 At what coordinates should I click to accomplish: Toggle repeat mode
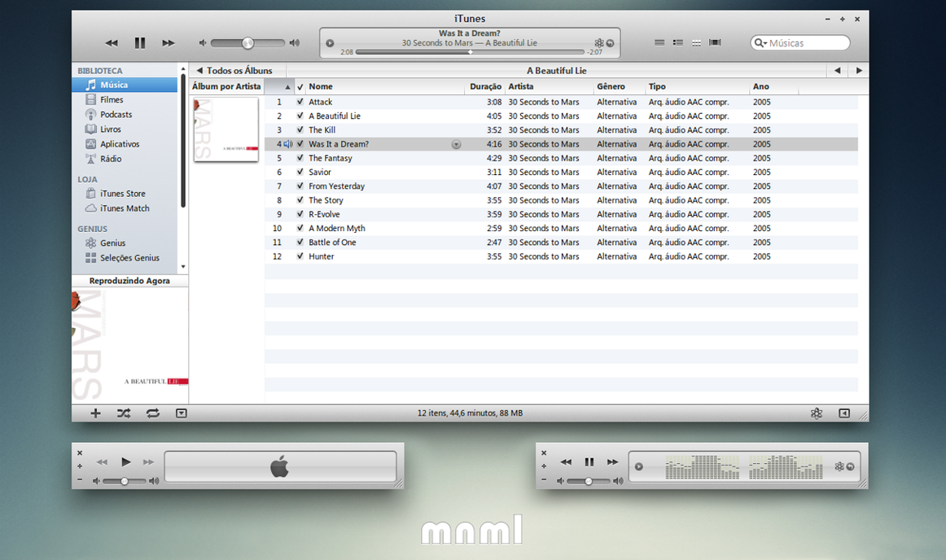152,413
